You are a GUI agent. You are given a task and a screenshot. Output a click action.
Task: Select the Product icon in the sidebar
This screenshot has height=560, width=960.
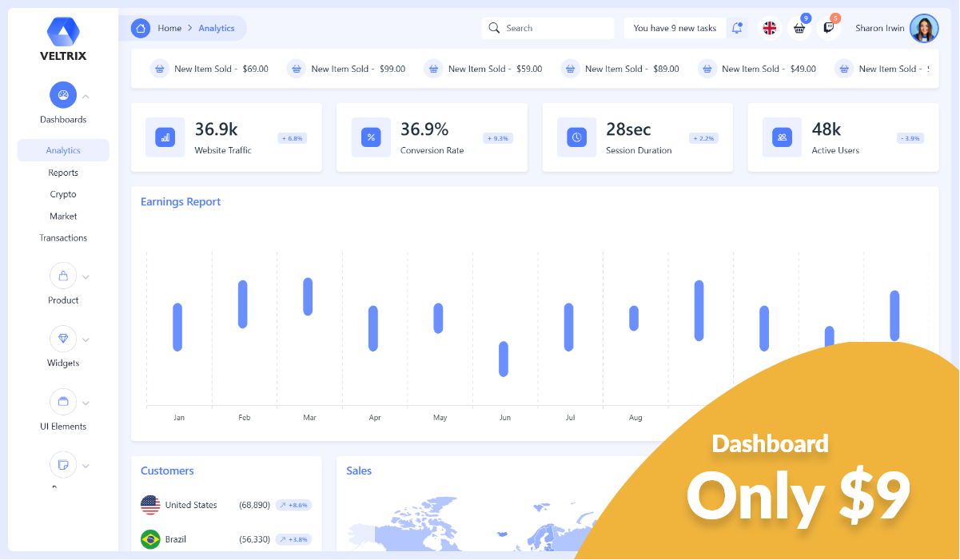tap(63, 275)
